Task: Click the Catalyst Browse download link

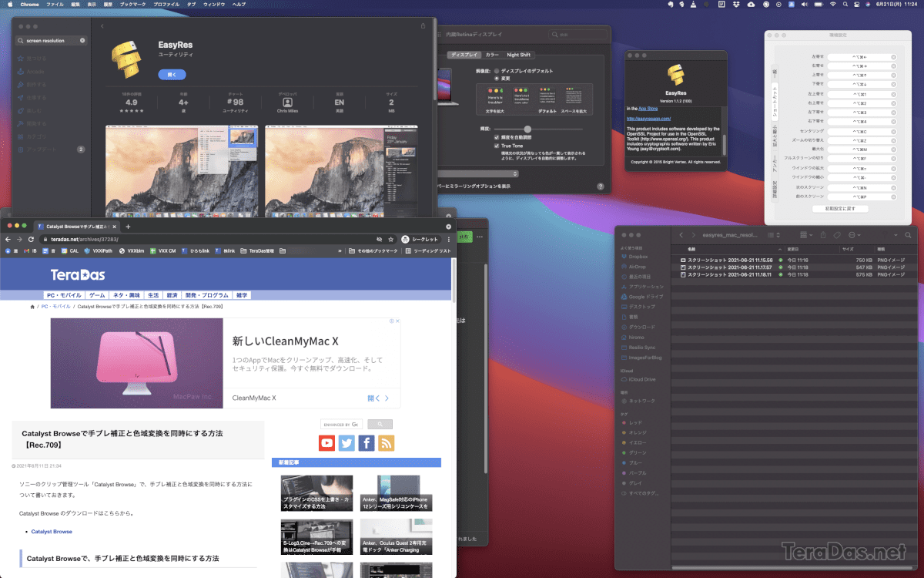Action: click(52, 532)
